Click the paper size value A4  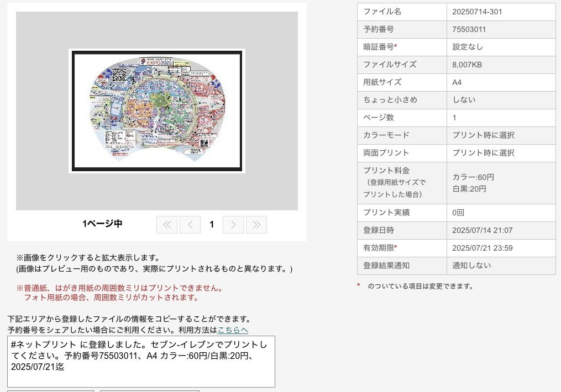[457, 82]
